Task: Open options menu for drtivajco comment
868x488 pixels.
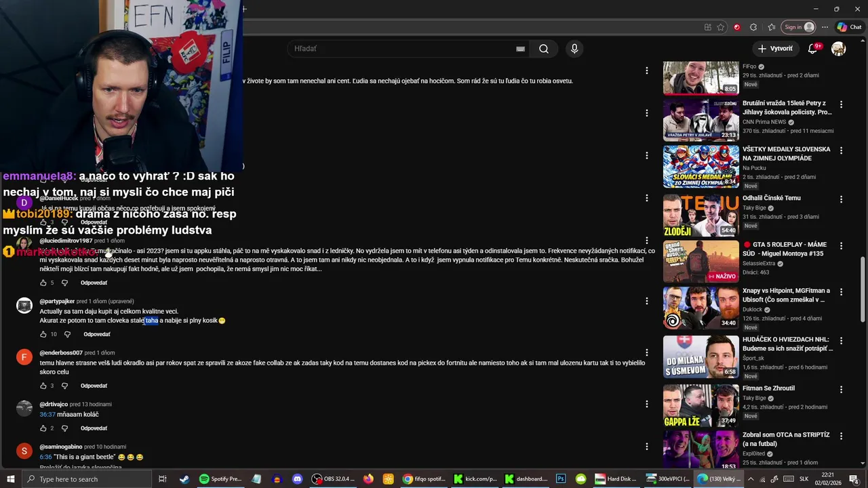Action: [647, 404]
